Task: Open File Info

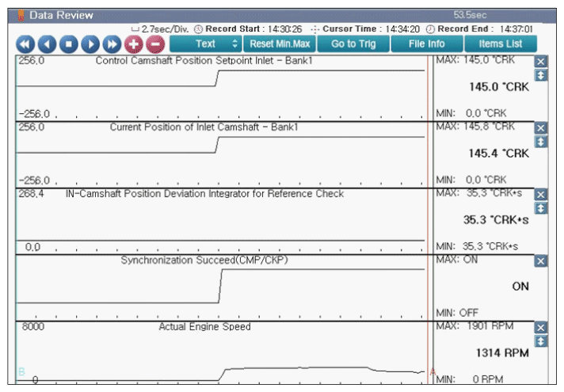Action: pyautogui.click(x=426, y=44)
